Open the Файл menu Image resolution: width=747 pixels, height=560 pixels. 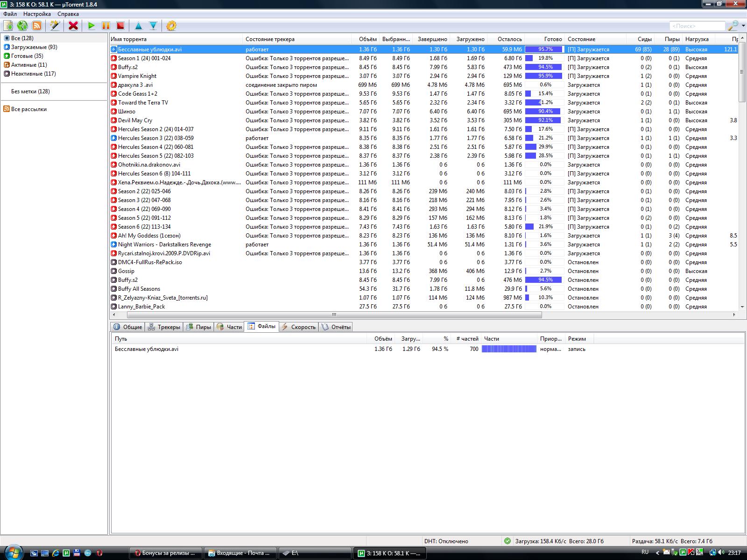coord(10,14)
